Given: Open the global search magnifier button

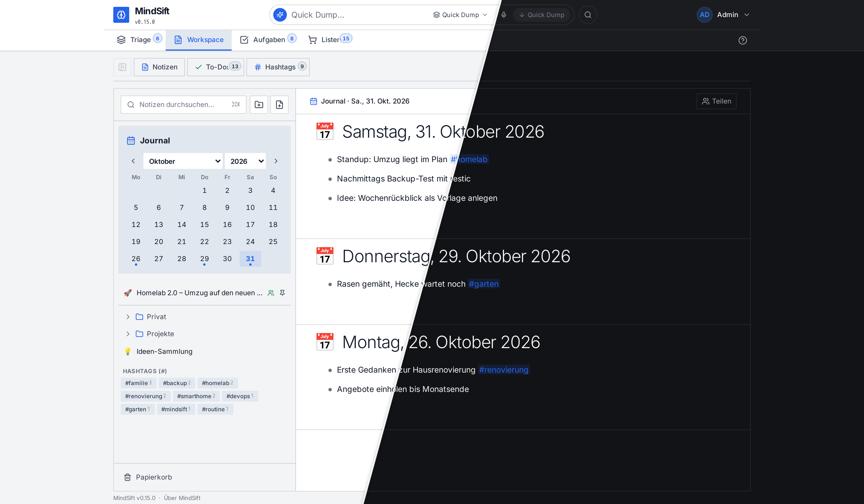Looking at the screenshot, I should [x=588, y=15].
